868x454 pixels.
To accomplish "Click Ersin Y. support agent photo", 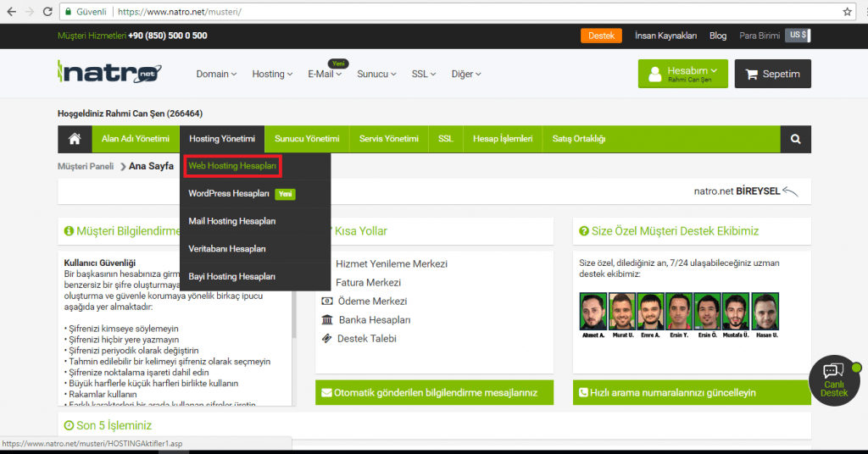I will tap(679, 312).
